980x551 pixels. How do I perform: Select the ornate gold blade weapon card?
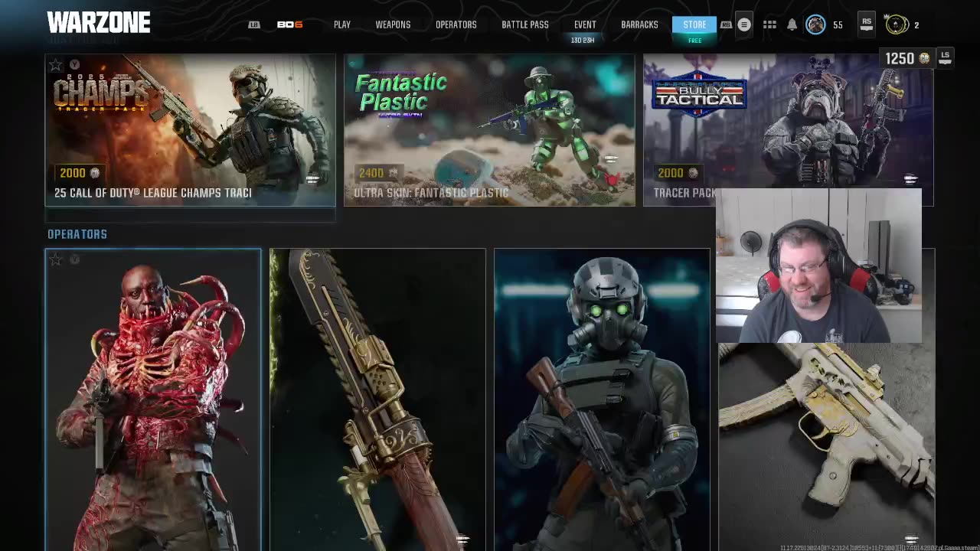[377, 399]
